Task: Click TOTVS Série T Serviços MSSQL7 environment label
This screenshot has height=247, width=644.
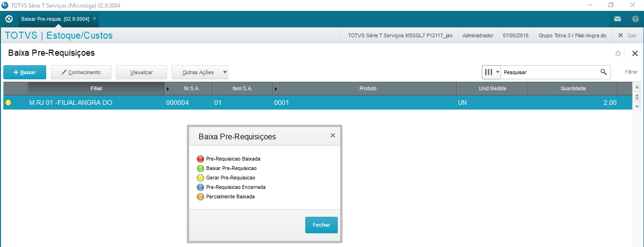Action: [x=400, y=35]
